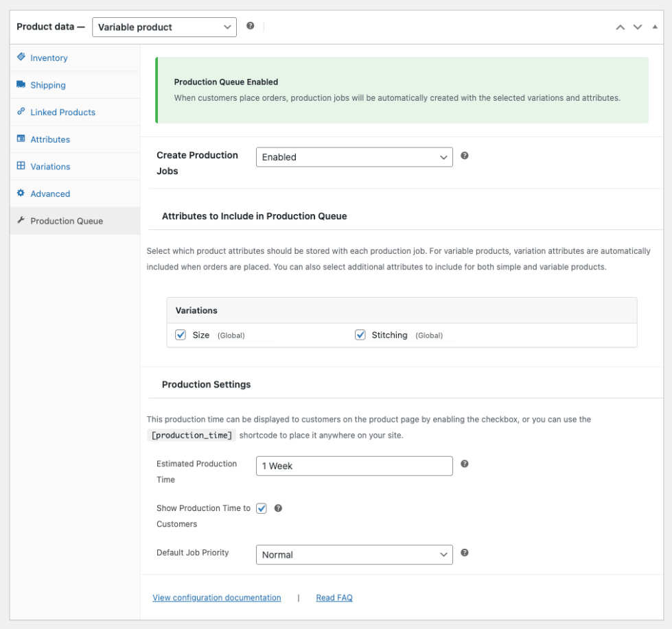This screenshot has width=672, height=629.
Task: Open the Create Production Jobs dropdown
Action: pos(354,157)
